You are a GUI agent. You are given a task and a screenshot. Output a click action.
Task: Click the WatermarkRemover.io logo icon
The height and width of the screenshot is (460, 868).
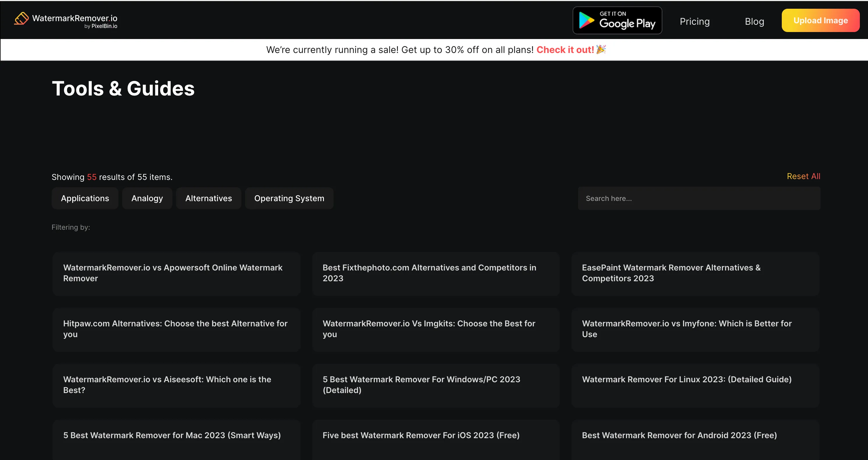(22, 19)
